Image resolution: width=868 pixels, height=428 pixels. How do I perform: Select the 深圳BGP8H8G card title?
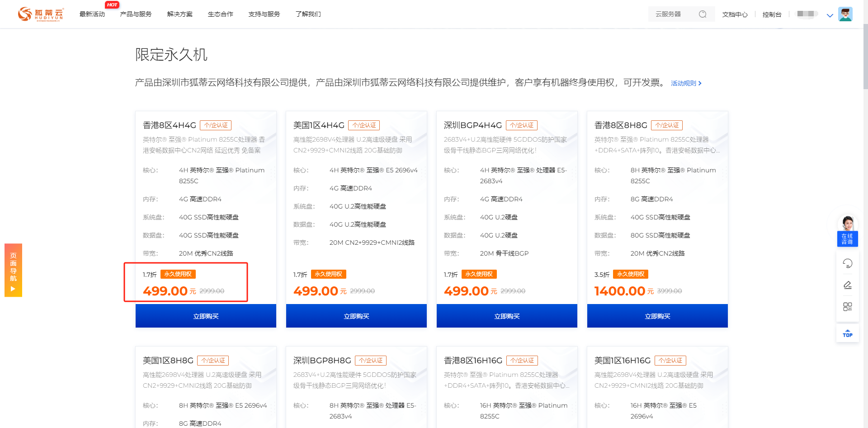[322, 361]
